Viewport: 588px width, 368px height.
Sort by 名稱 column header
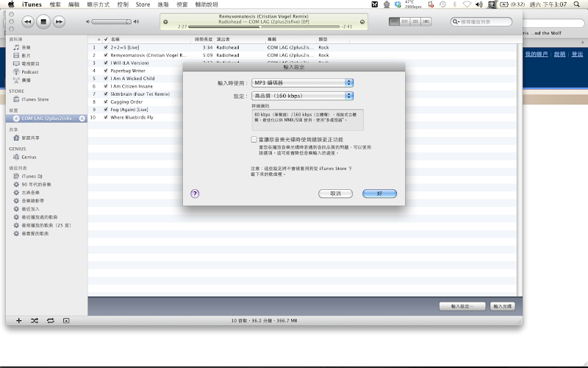click(150, 40)
